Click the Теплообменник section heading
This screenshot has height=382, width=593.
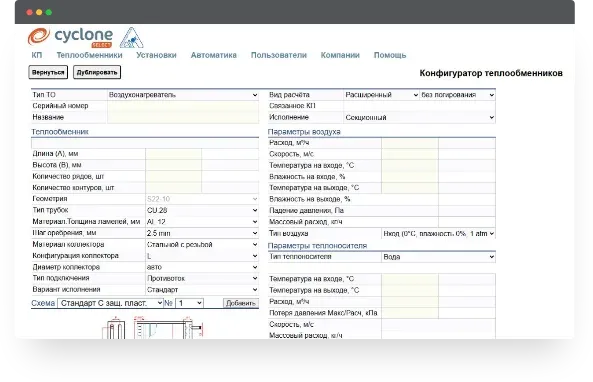tap(60, 132)
